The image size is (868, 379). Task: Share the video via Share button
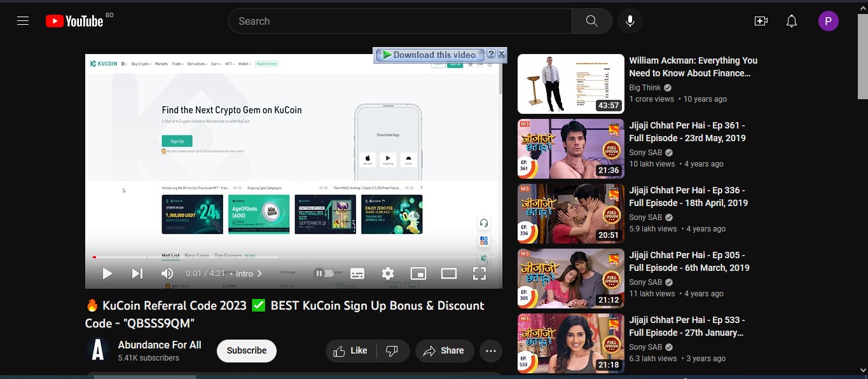point(444,350)
